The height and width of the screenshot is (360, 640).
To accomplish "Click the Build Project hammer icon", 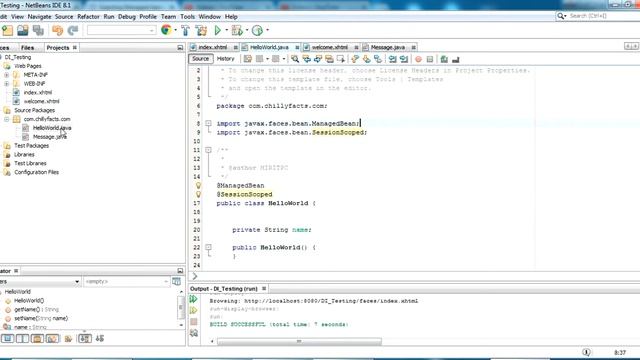I will point(185,30).
